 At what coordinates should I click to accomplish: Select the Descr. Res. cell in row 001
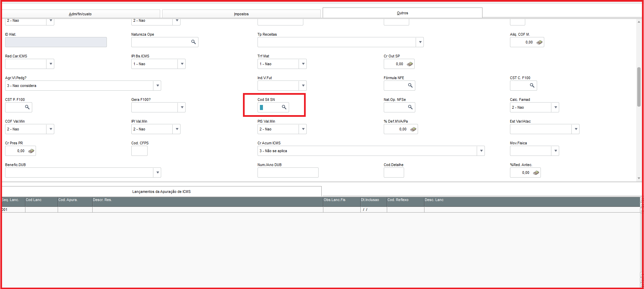pyautogui.click(x=208, y=210)
